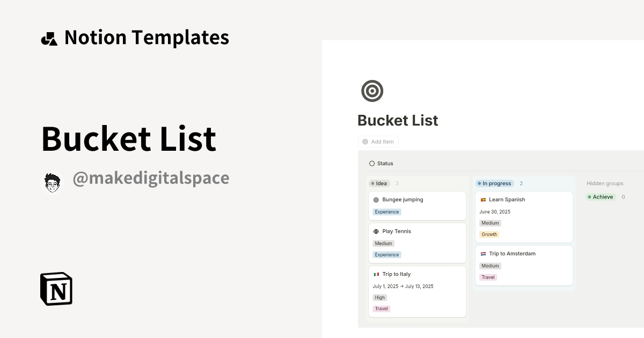Click the avatar picture of makedigitalspace

coord(53,182)
